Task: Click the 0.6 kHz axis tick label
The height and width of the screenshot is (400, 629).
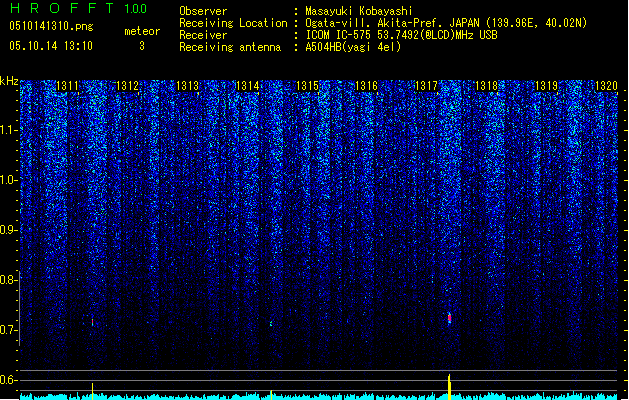Action: [9, 380]
